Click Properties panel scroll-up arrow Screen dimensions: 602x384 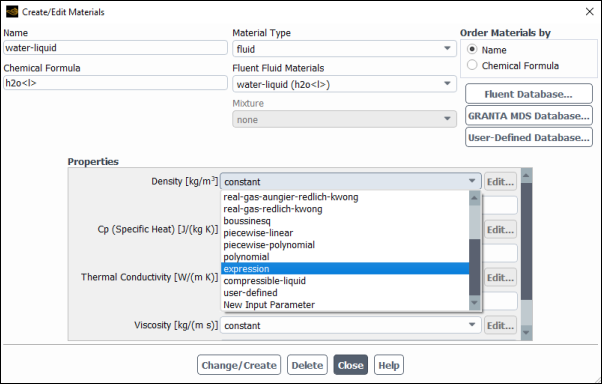[x=526, y=175]
